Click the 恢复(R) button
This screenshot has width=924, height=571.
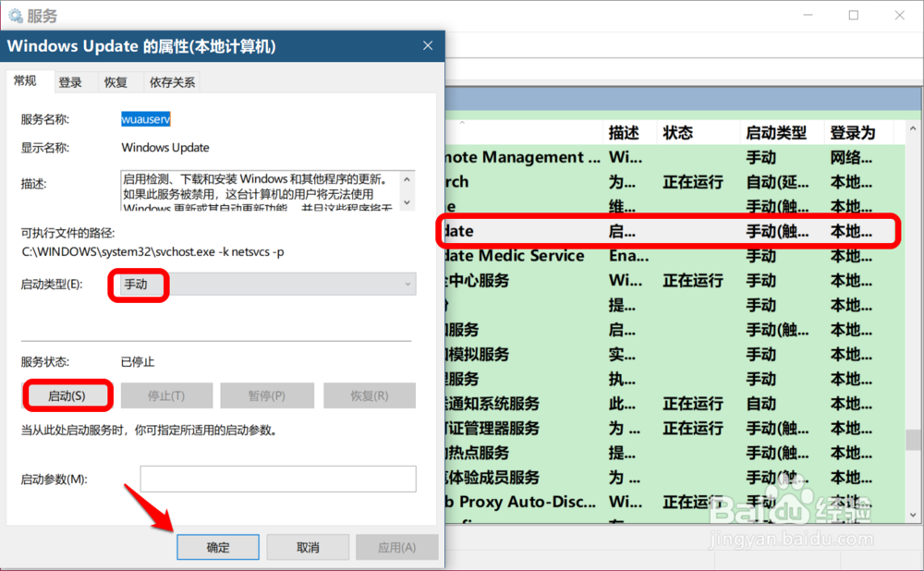pyautogui.click(x=370, y=396)
